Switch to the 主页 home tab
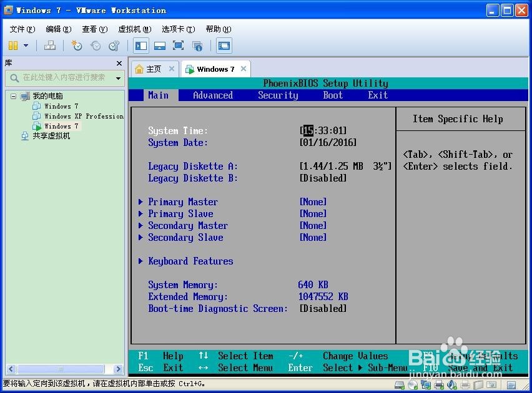 (154, 69)
